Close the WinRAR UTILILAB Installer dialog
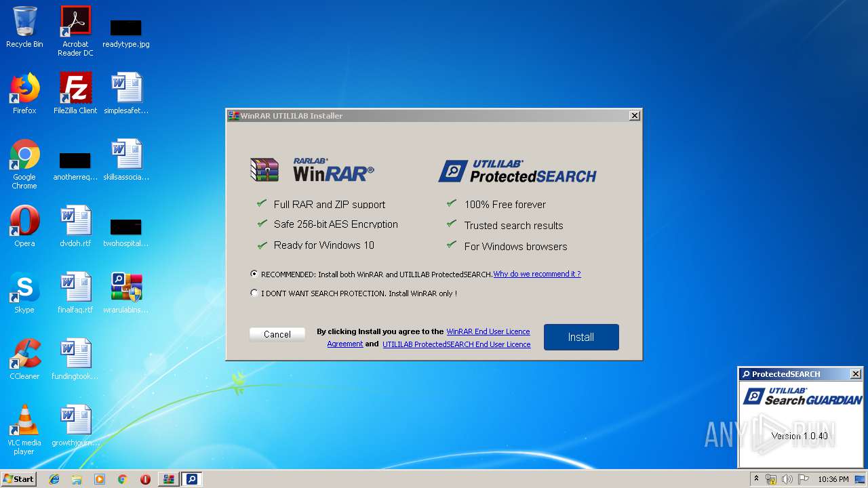 click(x=635, y=116)
